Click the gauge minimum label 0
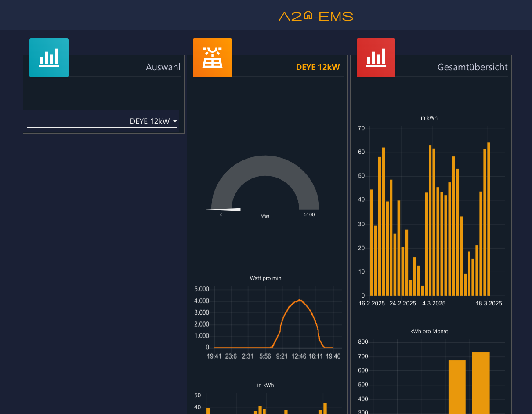 [221, 215]
